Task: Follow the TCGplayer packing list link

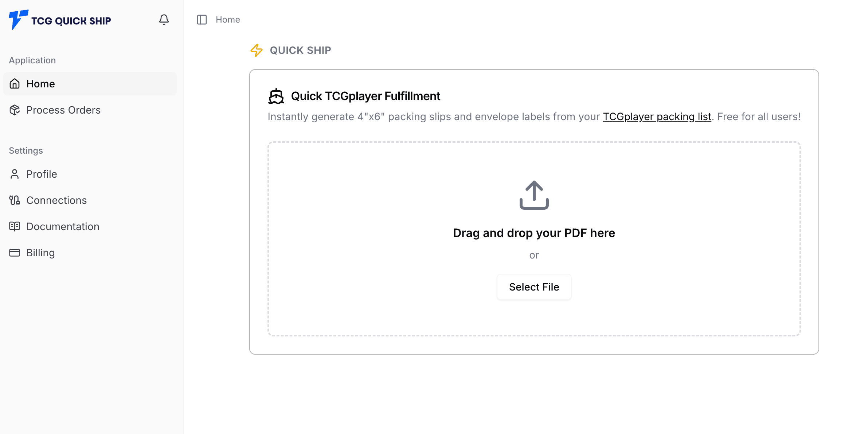Action: pos(657,117)
